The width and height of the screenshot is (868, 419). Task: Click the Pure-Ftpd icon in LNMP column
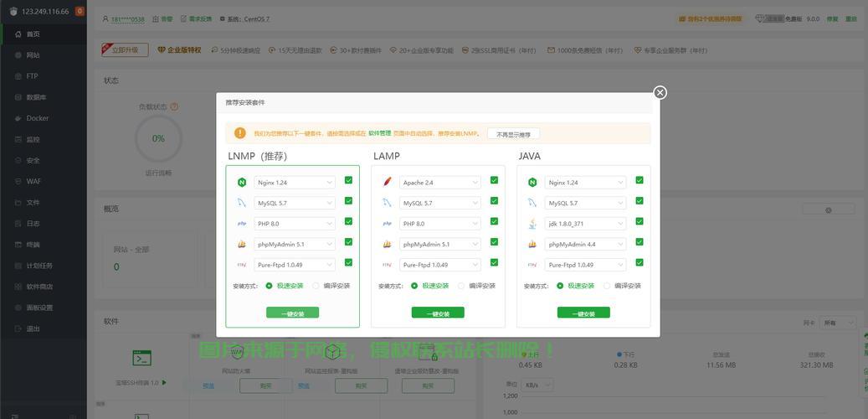click(241, 264)
